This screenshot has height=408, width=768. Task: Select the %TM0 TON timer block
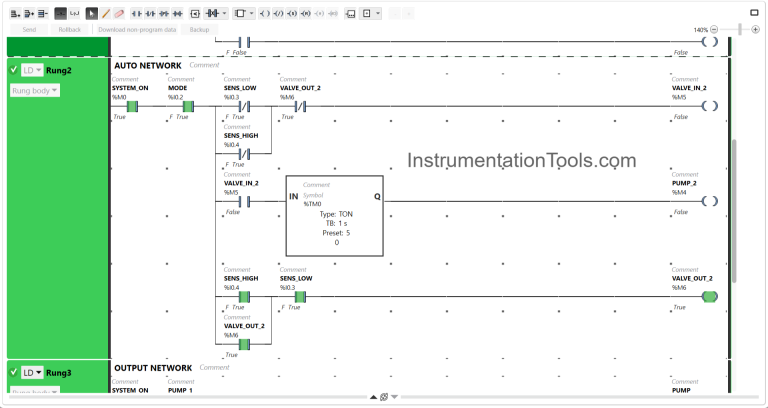pos(334,216)
